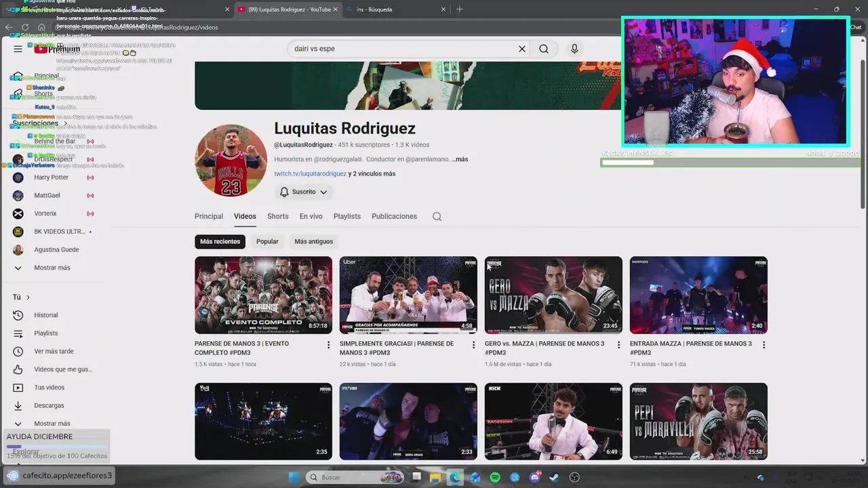Open the YouTube hamburger guide menu

click(18, 49)
